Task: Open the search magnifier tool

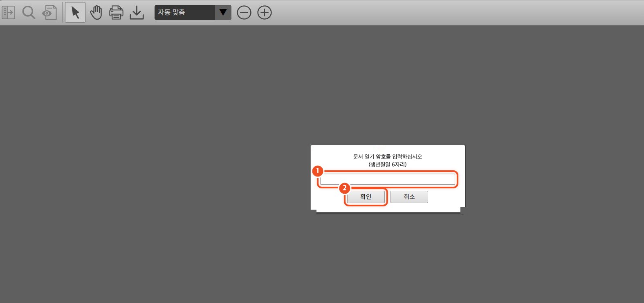Action: (29, 12)
